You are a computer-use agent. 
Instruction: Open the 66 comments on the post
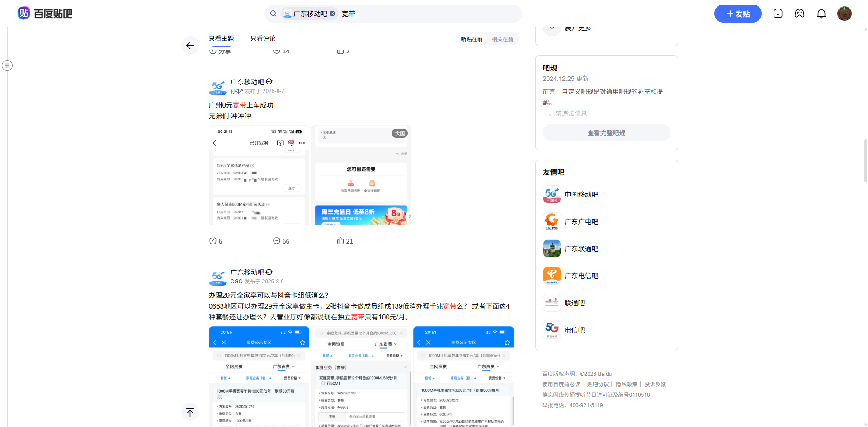(281, 241)
